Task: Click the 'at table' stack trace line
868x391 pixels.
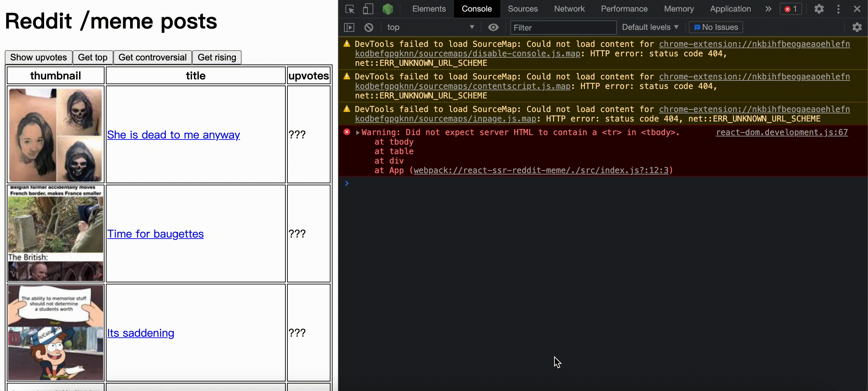Action: (x=394, y=151)
